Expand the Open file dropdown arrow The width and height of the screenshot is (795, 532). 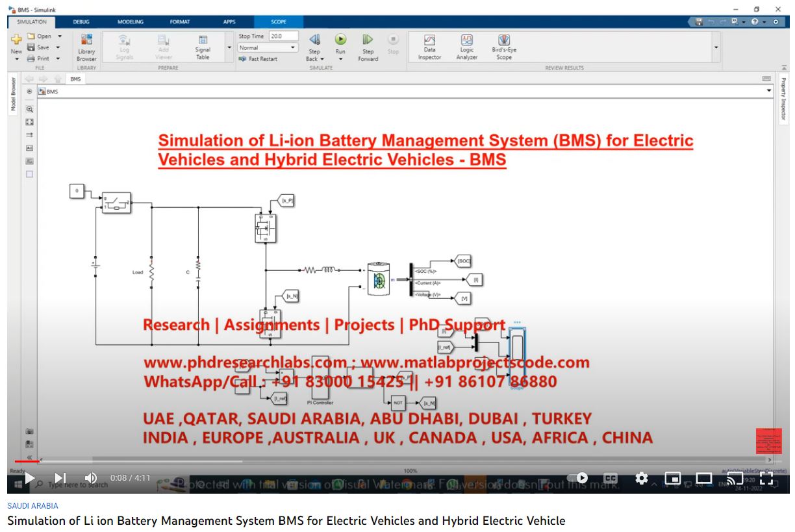tap(60, 36)
